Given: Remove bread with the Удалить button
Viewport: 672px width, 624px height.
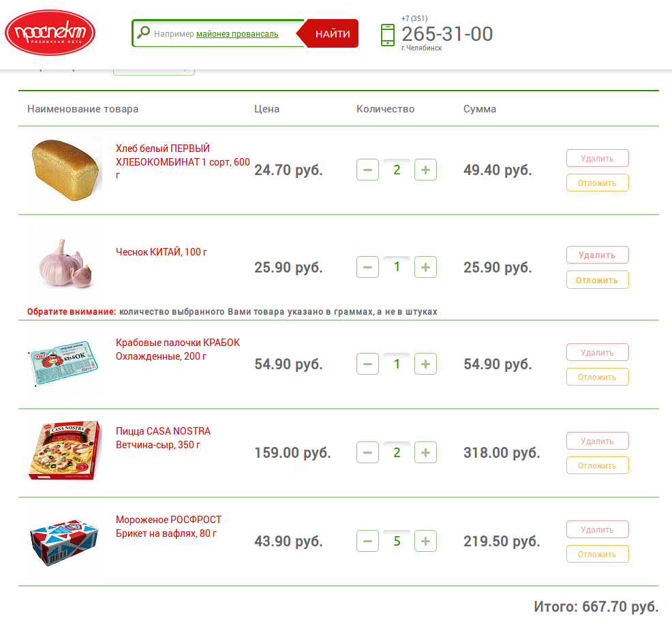Looking at the screenshot, I should tap(598, 158).
